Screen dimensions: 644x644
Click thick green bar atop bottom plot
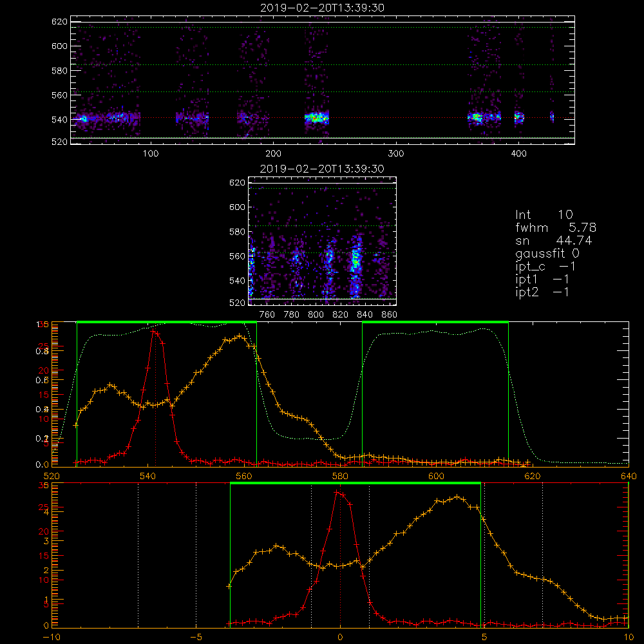click(355, 484)
